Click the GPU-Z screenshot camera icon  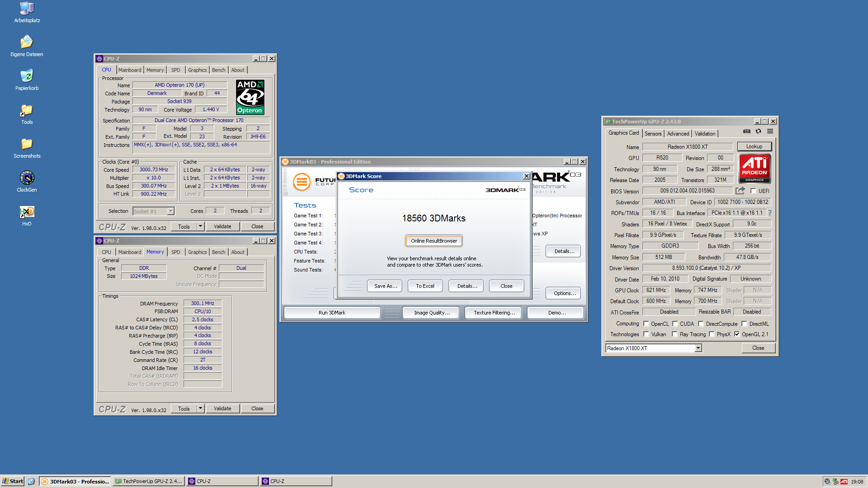pyautogui.click(x=747, y=131)
